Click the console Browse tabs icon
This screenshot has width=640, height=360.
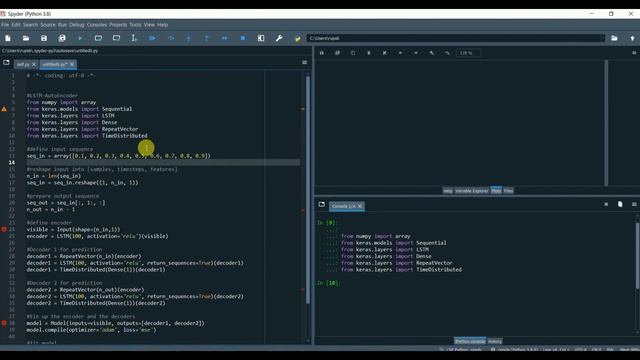coord(322,204)
